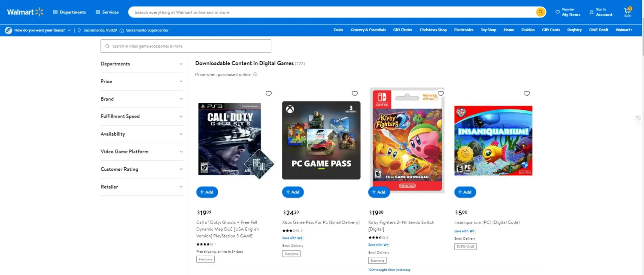Open Walmart+ link
Image resolution: width=644 pixels, height=275 pixels.
(624, 30)
